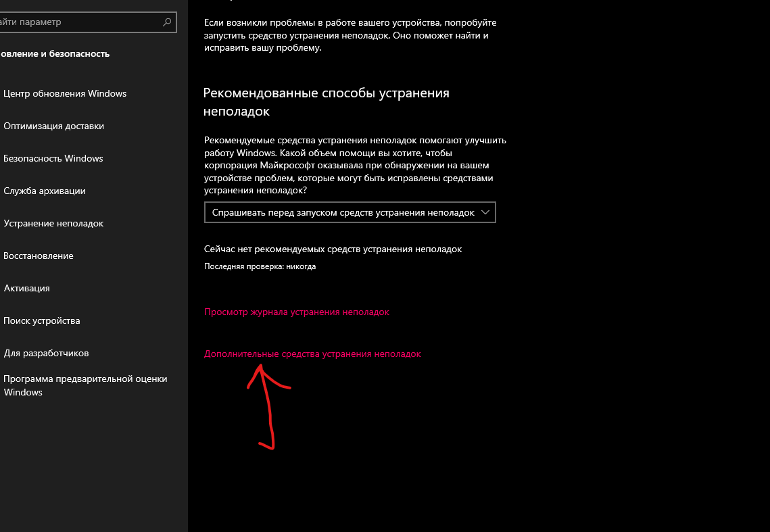Image resolution: width=770 pixels, height=532 pixels.
Task: Open Центр обновления Windows section
Action: [x=65, y=93]
